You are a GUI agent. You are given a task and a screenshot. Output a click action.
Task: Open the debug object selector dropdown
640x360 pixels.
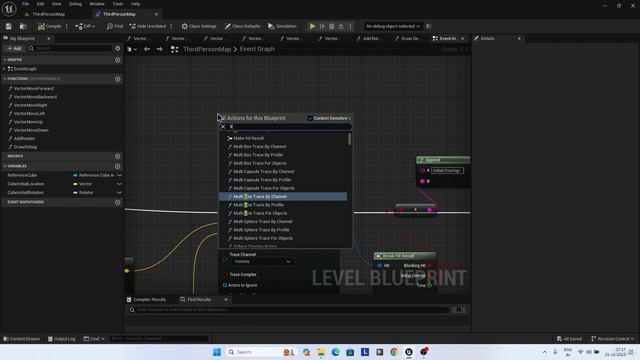(x=393, y=26)
